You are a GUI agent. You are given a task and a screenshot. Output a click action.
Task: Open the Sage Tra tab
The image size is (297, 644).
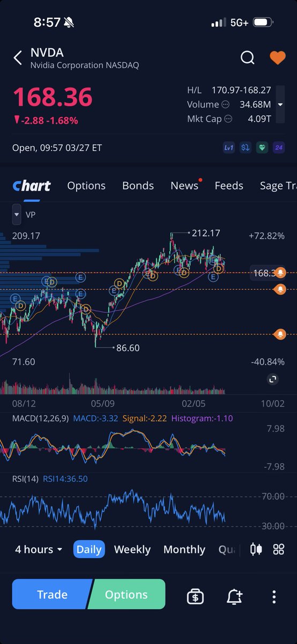click(278, 186)
